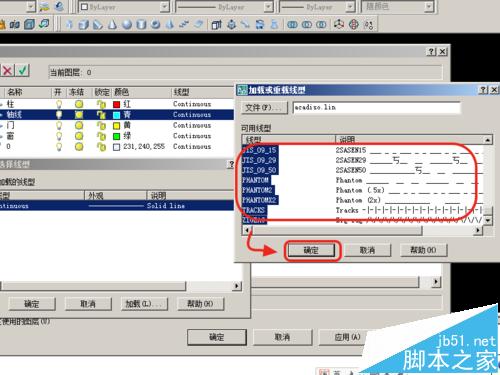This screenshot has height=375, width=500.
Task: Click 取消 in load linetype dialog
Action: click(367, 250)
